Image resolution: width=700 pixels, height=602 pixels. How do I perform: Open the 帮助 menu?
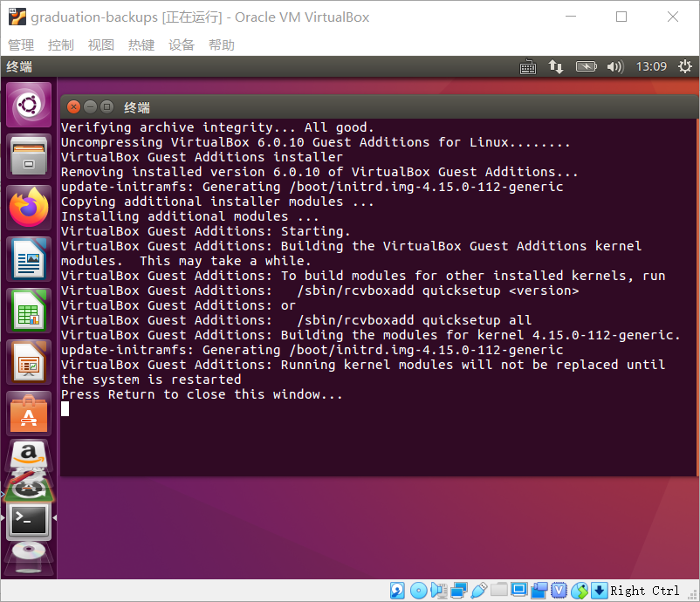point(222,45)
